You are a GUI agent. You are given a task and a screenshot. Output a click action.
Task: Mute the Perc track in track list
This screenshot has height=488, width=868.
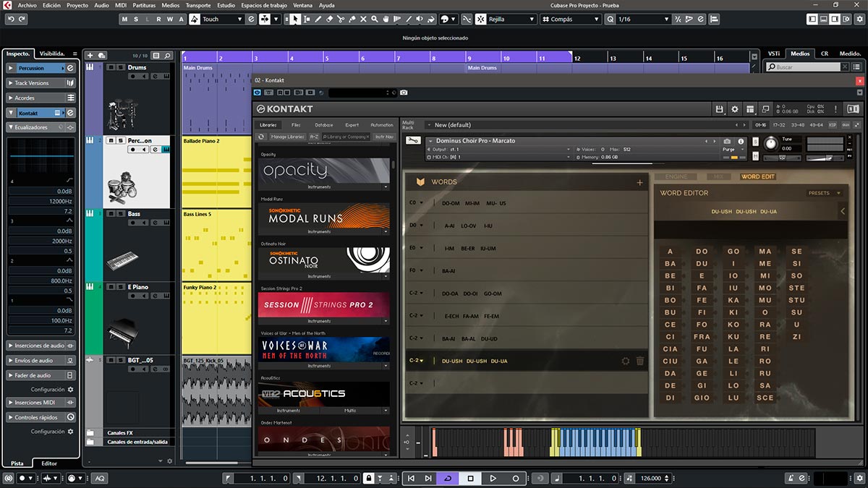tap(110, 140)
